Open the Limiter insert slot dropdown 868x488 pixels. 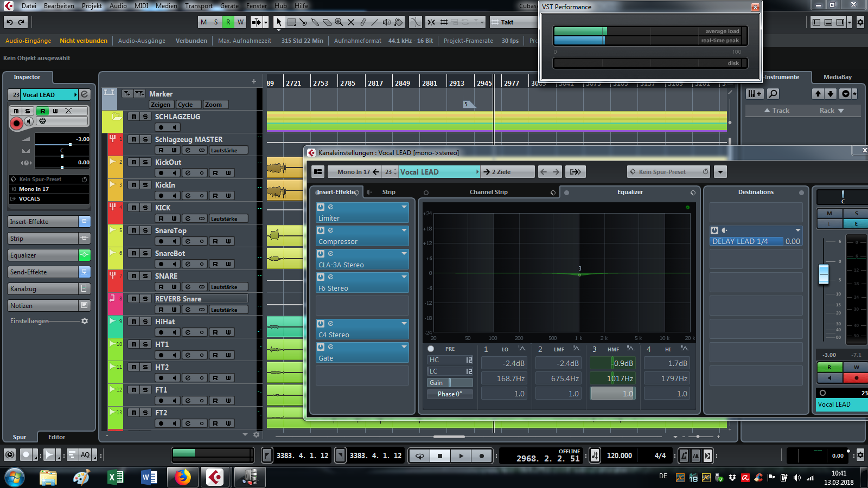pos(404,207)
